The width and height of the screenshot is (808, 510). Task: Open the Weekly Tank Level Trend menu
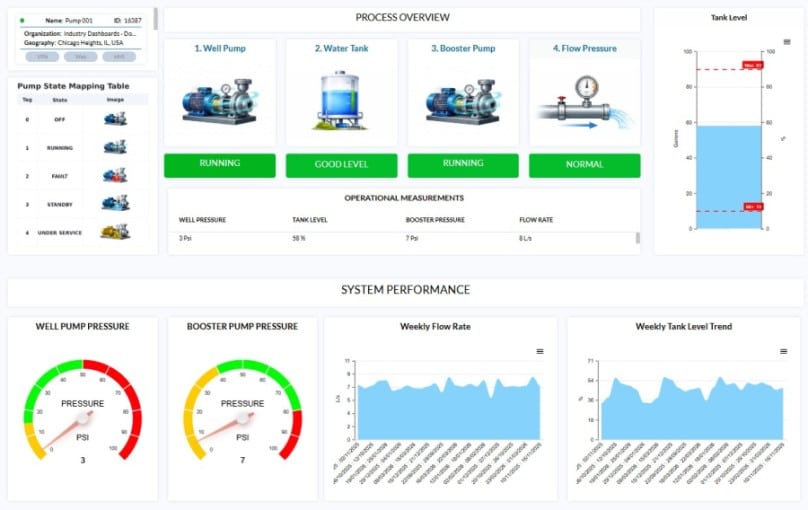(x=783, y=351)
